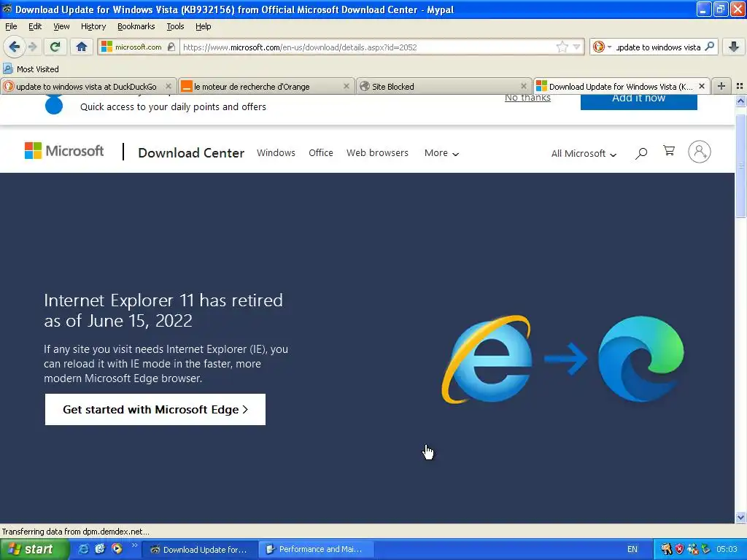The height and width of the screenshot is (560, 747).
Task: Open URL history dropdown arrow
Action: click(x=576, y=47)
